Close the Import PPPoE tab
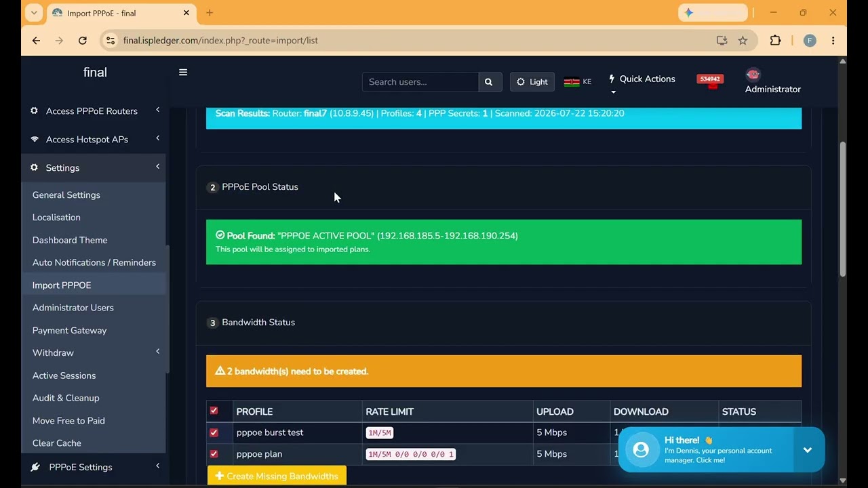868x488 pixels. 186,13
